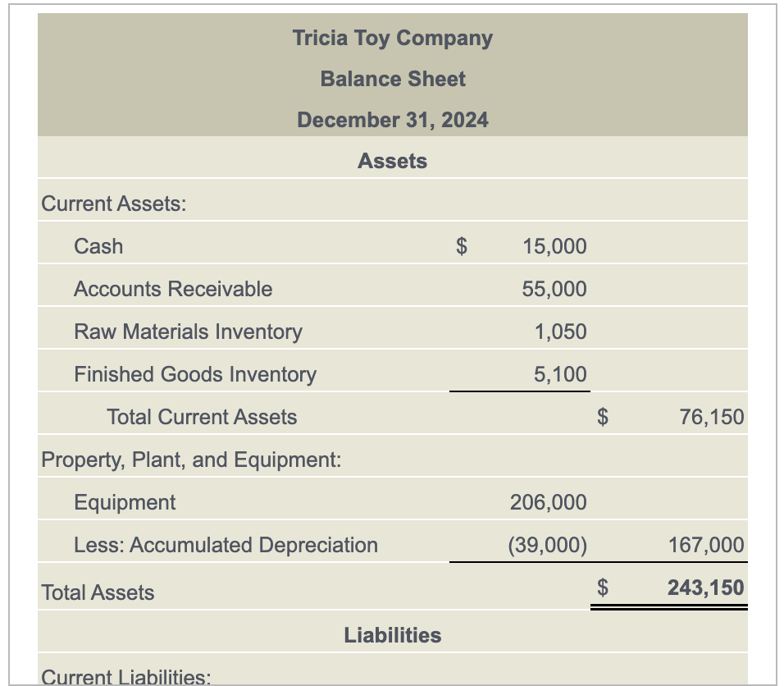Image resolution: width=784 pixels, height=686 pixels.
Task: Click the 1,050 raw materials value
Action: click(x=561, y=332)
